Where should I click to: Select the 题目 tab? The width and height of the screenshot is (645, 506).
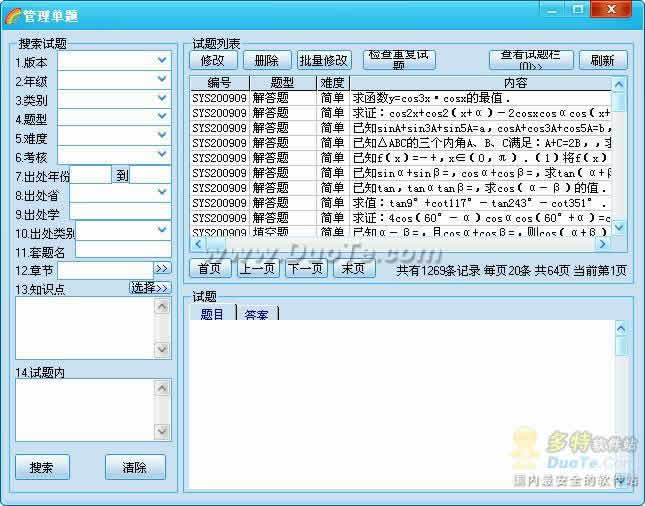pos(212,314)
